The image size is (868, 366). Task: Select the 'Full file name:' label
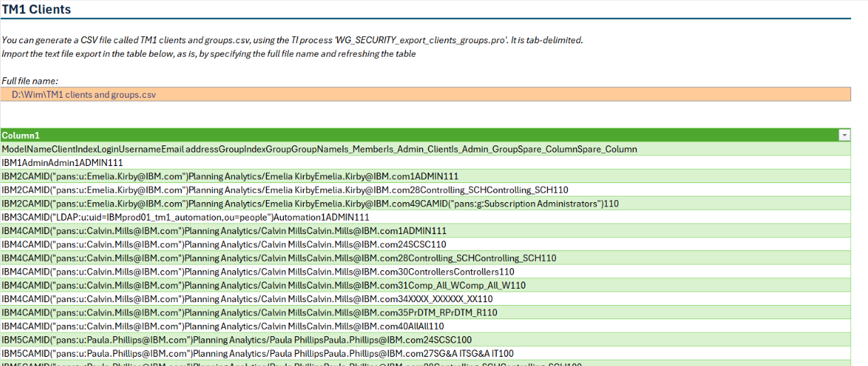click(x=30, y=81)
